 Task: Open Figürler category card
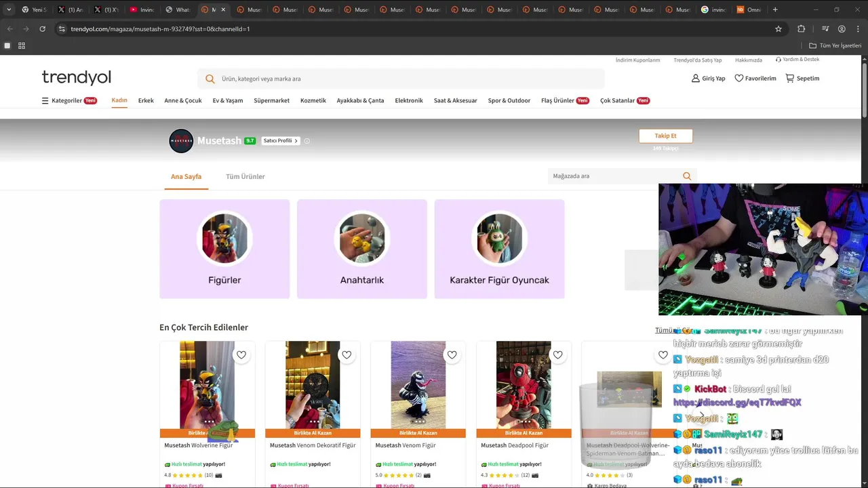point(224,249)
